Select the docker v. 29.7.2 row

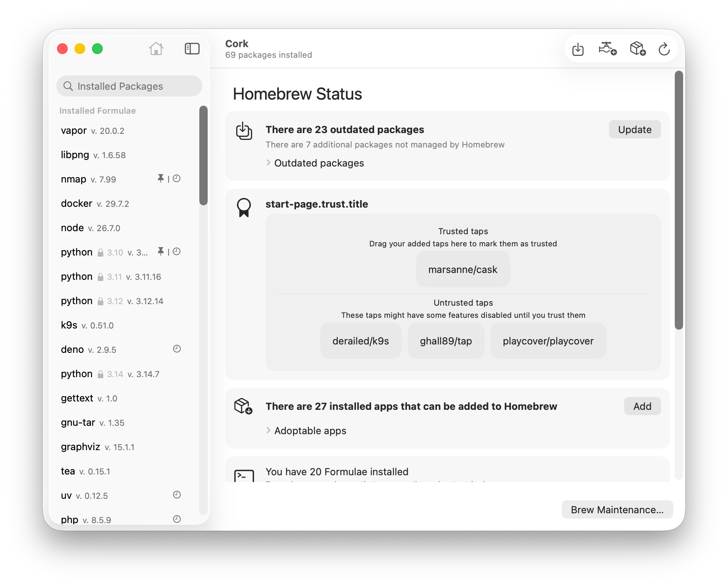tap(122, 204)
